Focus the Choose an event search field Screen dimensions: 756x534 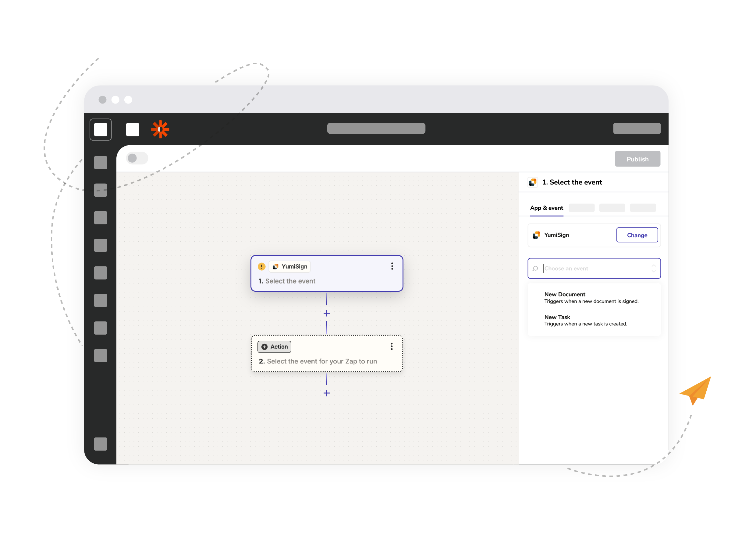click(594, 269)
